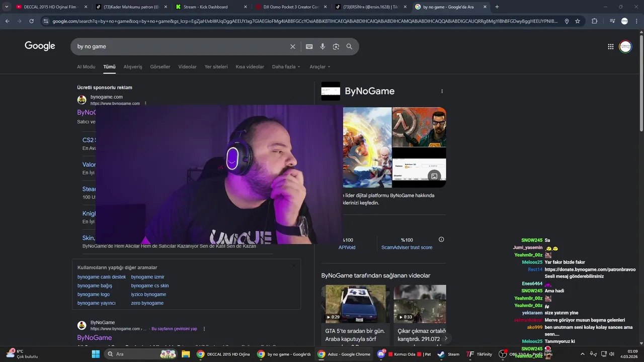The image size is (644, 362).
Task: Bookmark this page with the star icon
Action: pos(578,21)
